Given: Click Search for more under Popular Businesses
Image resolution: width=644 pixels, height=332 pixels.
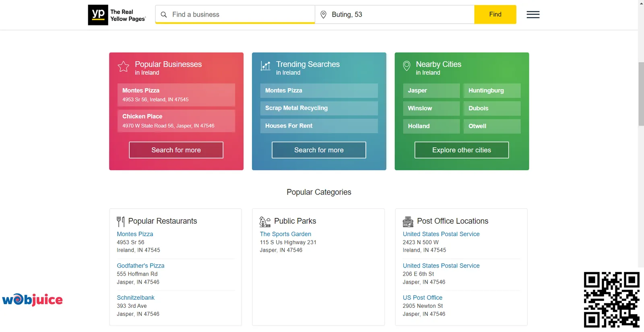Looking at the screenshot, I should (x=176, y=150).
